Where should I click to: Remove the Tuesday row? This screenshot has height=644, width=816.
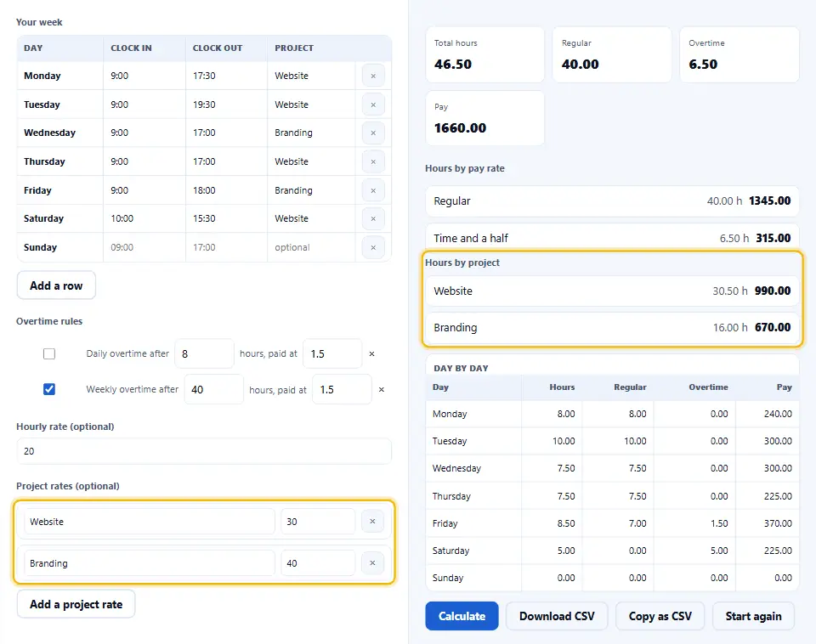[373, 105]
